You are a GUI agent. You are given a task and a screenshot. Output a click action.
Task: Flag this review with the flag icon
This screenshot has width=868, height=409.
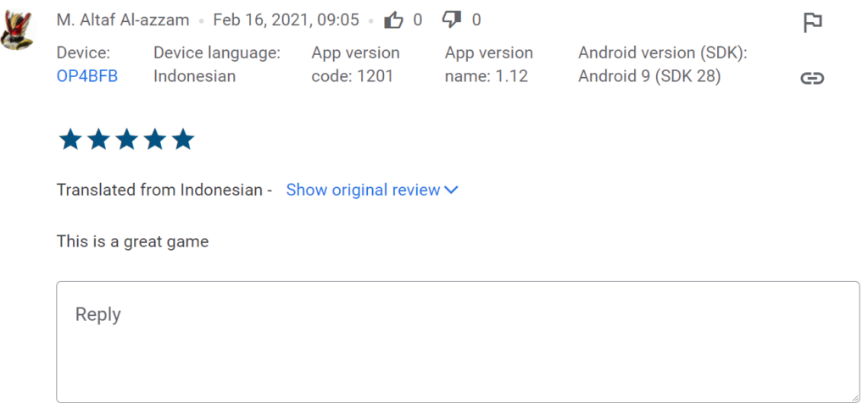pos(812,23)
